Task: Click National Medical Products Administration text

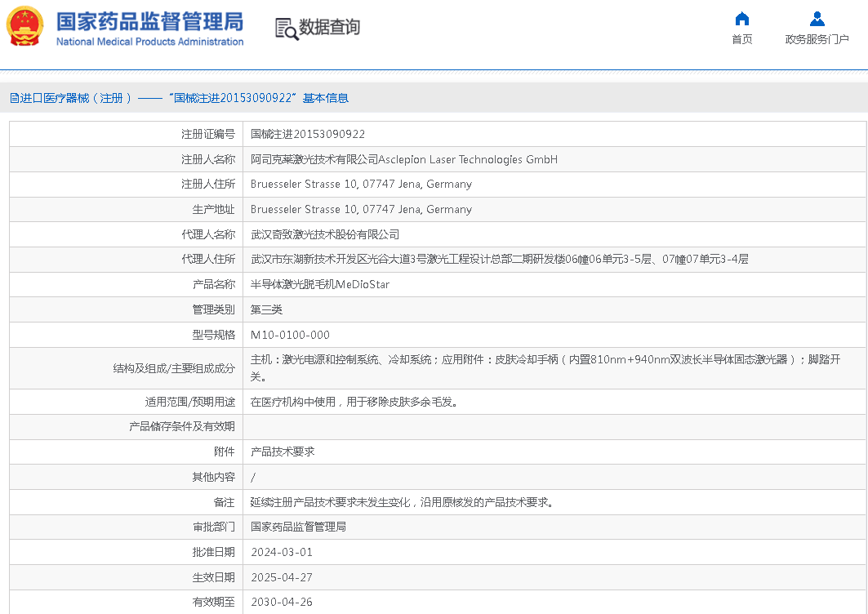Action: coord(149,42)
